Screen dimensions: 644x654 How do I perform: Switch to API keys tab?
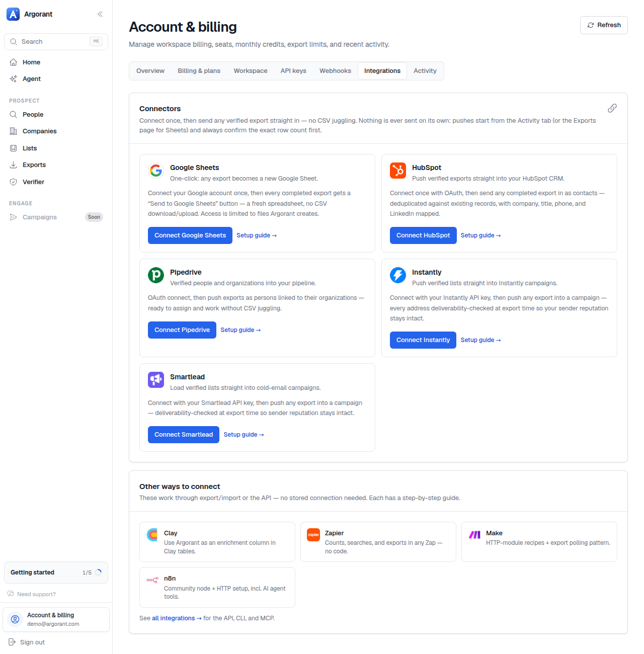pyautogui.click(x=293, y=71)
